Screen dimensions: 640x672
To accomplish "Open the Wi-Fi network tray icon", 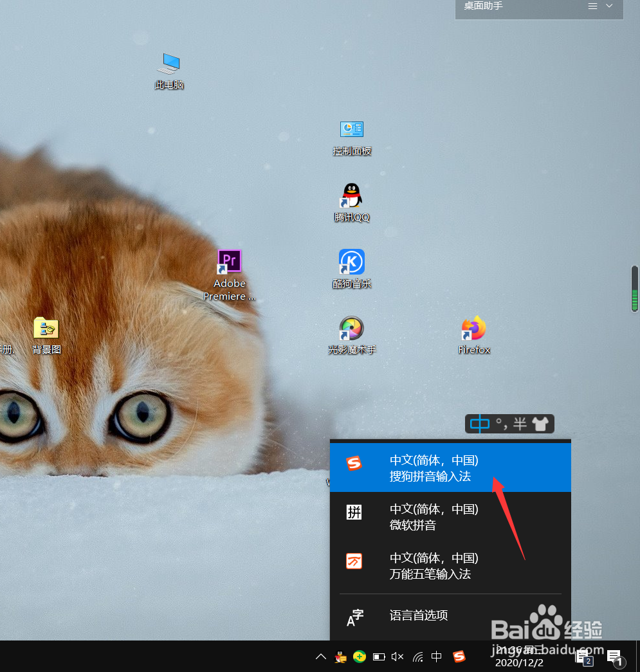I will 417,657.
